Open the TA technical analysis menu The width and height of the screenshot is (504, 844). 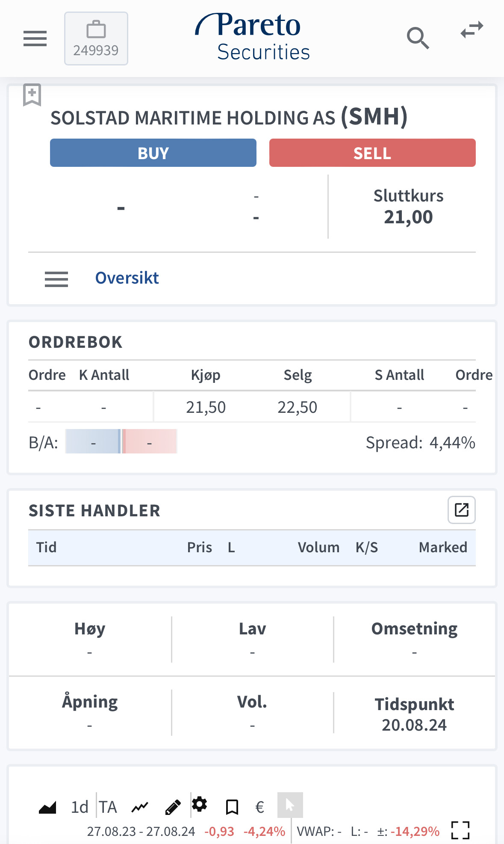(x=108, y=807)
